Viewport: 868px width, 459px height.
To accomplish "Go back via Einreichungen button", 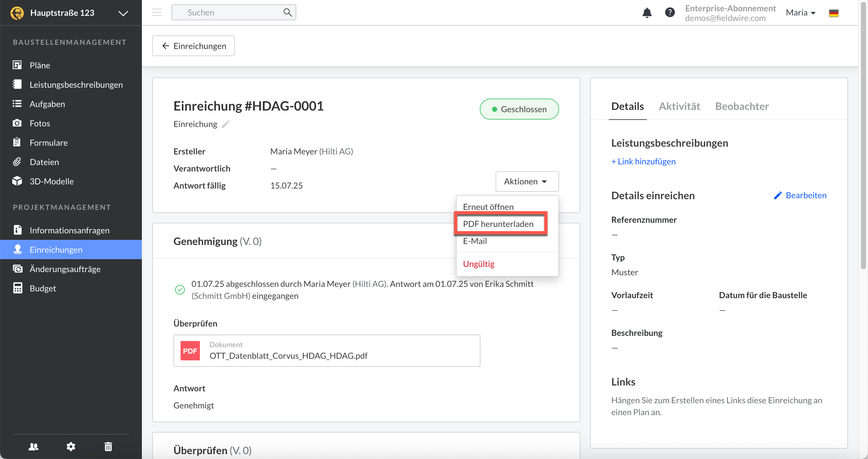I will coord(193,46).
